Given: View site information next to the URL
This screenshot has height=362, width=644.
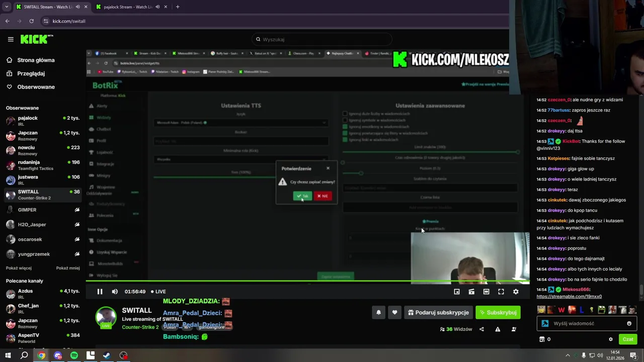Looking at the screenshot, I should tap(46, 21).
